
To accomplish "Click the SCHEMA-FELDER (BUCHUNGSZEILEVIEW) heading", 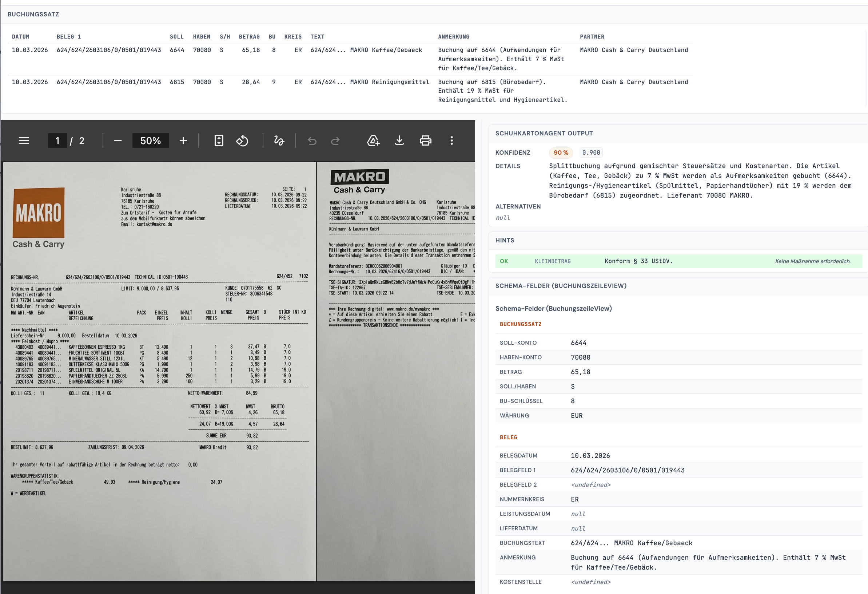I will pyautogui.click(x=561, y=286).
